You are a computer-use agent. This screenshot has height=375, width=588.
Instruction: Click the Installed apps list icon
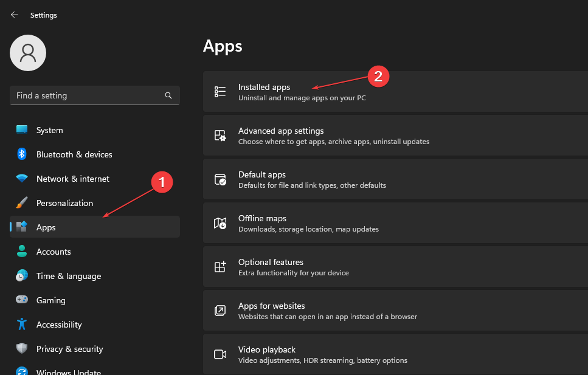220,91
